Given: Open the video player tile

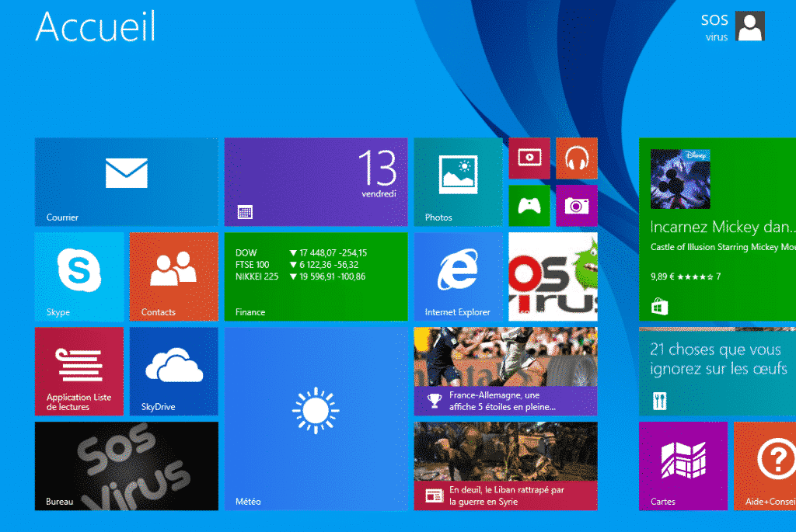Looking at the screenshot, I should [x=529, y=158].
